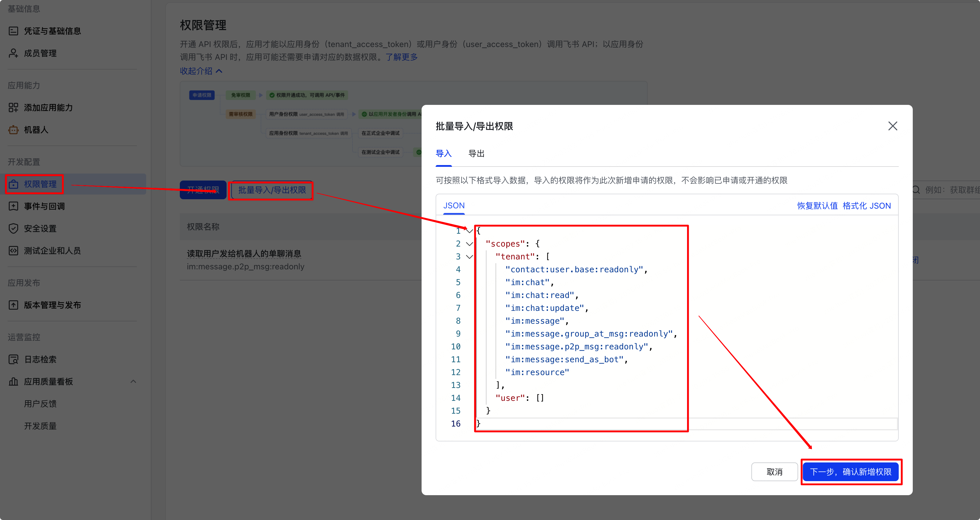Open 测试企业和人员 settings

[x=13, y=250]
